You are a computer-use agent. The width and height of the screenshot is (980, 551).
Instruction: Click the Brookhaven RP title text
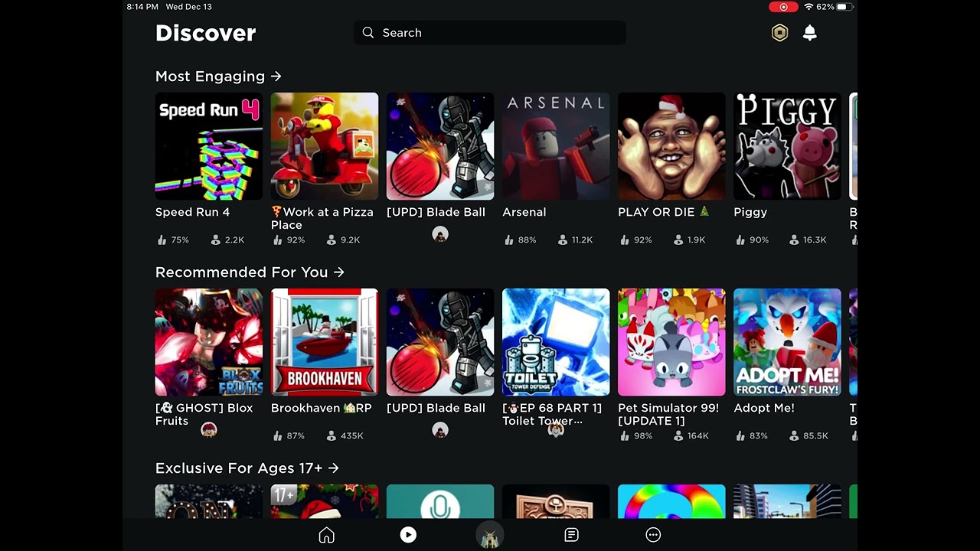(x=322, y=408)
